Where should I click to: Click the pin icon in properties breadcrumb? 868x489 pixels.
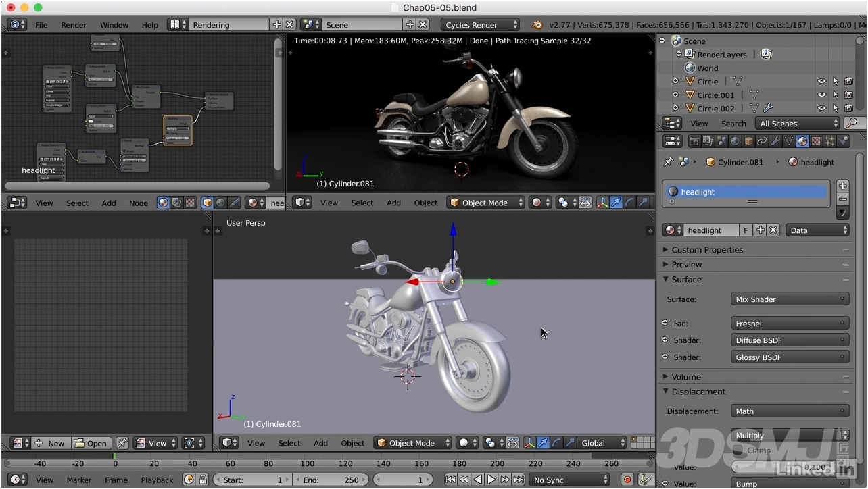(669, 162)
